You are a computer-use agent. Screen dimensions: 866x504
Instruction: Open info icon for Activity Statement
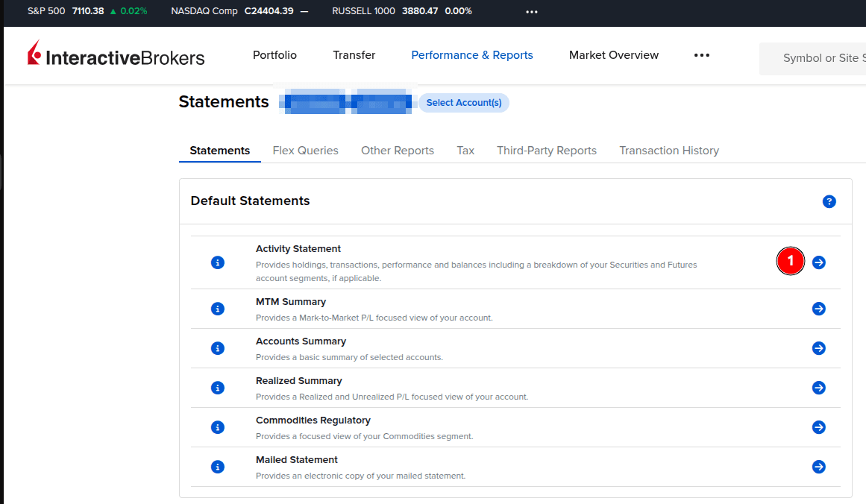tap(218, 262)
